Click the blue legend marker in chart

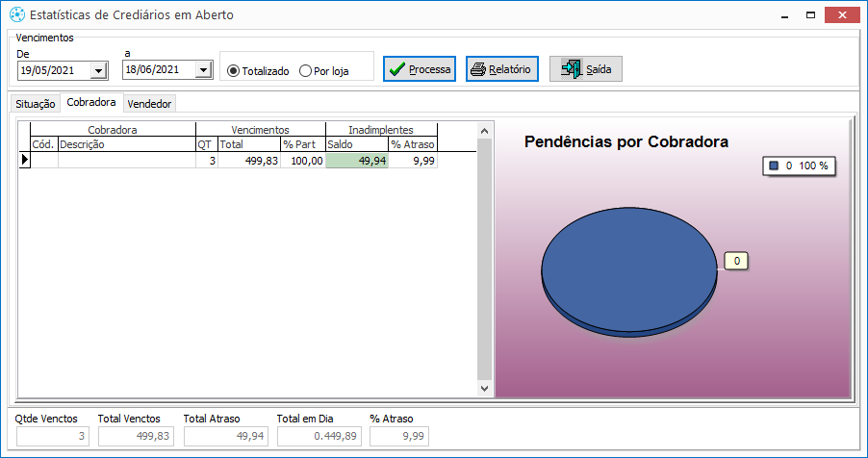774,165
